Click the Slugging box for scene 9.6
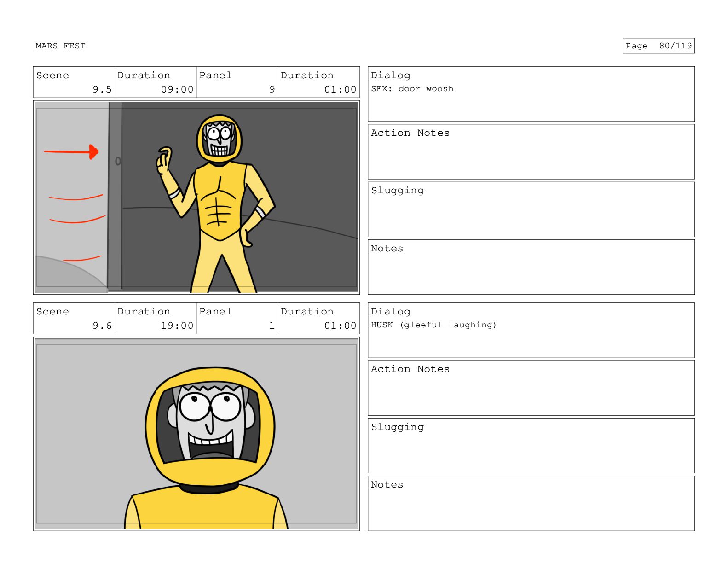The height and width of the screenshot is (564, 728). (531, 446)
